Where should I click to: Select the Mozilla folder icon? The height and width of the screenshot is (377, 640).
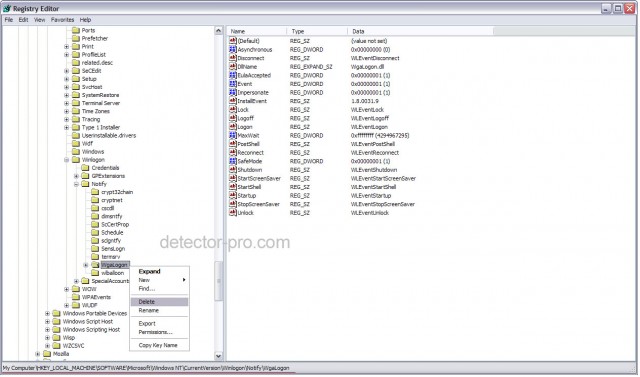click(47, 354)
